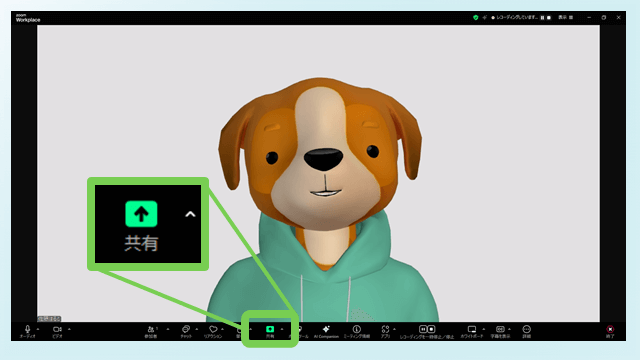Click the green encryption shield icon

pyautogui.click(x=476, y=18)
